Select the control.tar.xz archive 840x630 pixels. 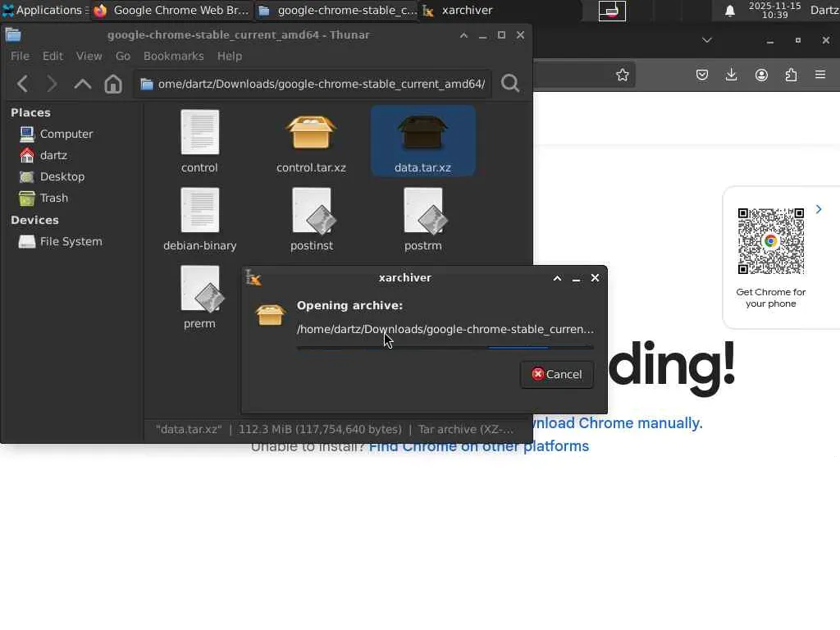(x=311, y=141)
